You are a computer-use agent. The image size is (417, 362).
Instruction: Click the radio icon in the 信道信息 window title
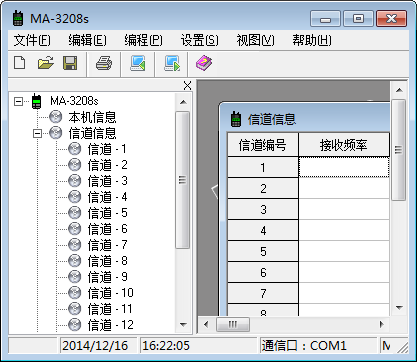point(236,119)
